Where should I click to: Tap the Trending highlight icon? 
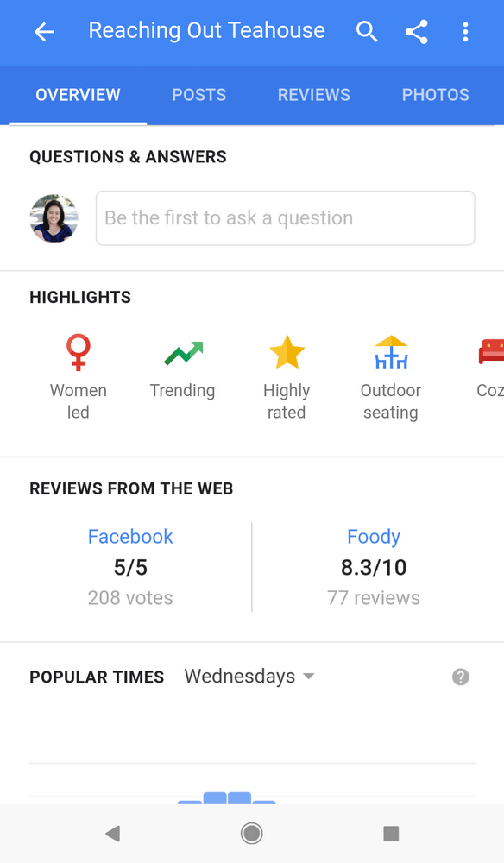click(182, 352)
